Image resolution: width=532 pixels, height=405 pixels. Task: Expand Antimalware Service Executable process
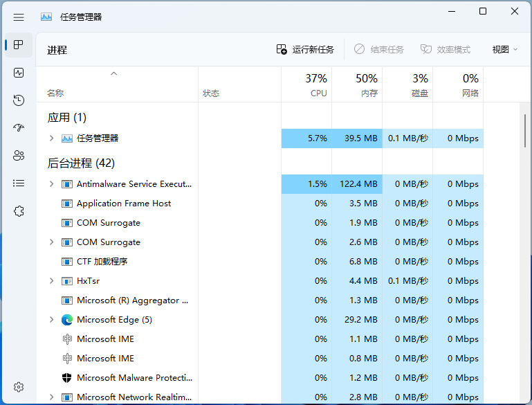tap(52, 184)
